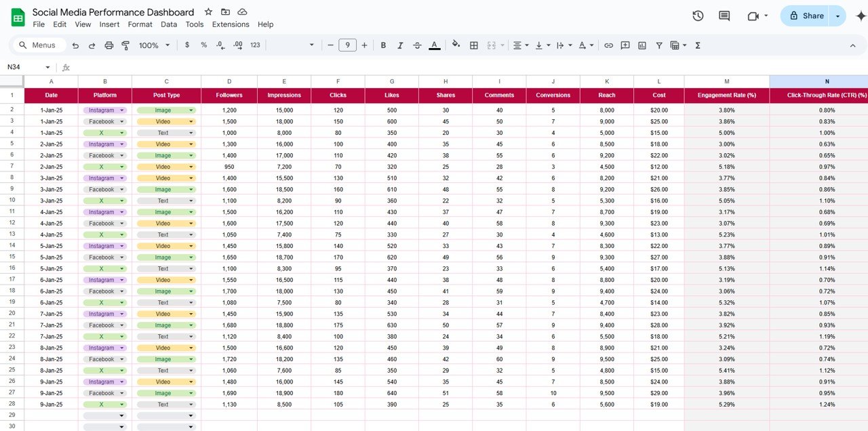Click the More formats 123 button
868x431 pixels.
click(255, 45)
